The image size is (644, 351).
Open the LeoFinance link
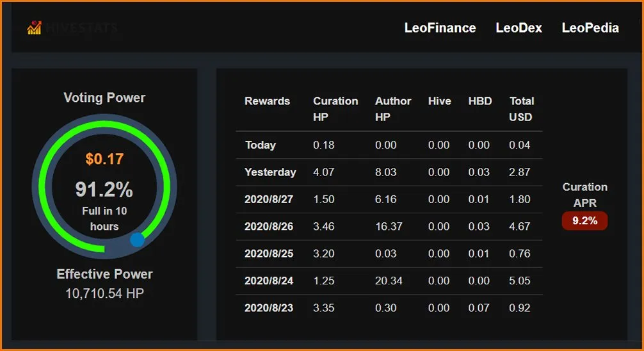440,28
